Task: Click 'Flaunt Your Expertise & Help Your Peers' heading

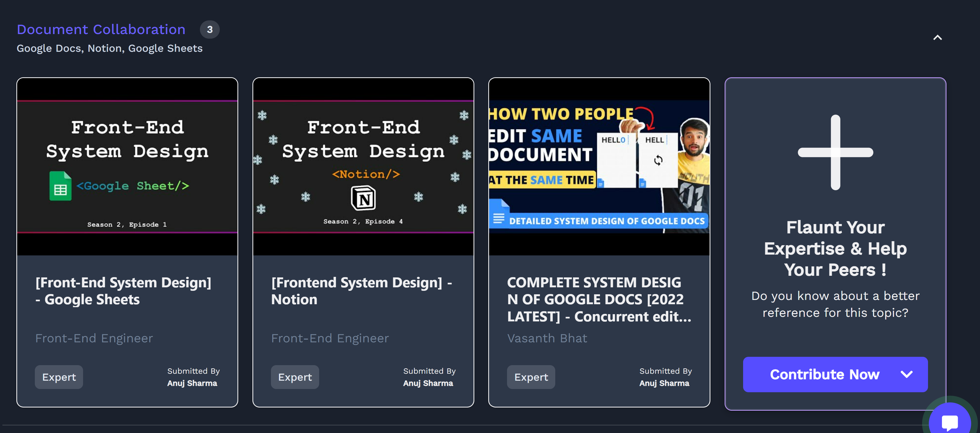Action: tap(836, 248)
